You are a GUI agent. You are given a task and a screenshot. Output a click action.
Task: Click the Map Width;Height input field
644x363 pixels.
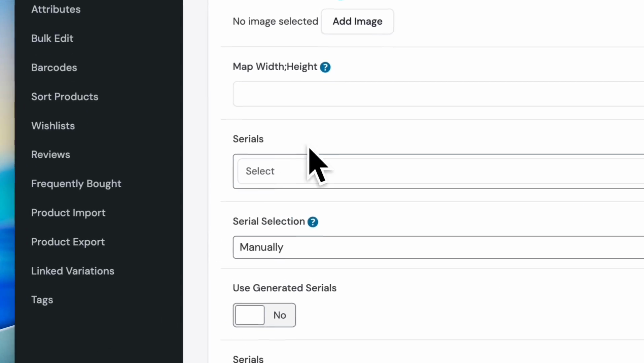tap(437, 94)
